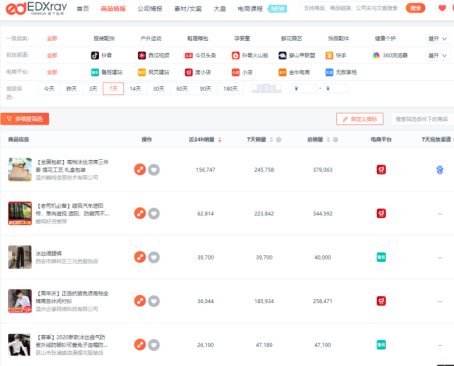Image resolution: width=454 pixels, height=366 pixels.
Task: Open the 公司情报 nav tab
Action: [x=150, y=9]
